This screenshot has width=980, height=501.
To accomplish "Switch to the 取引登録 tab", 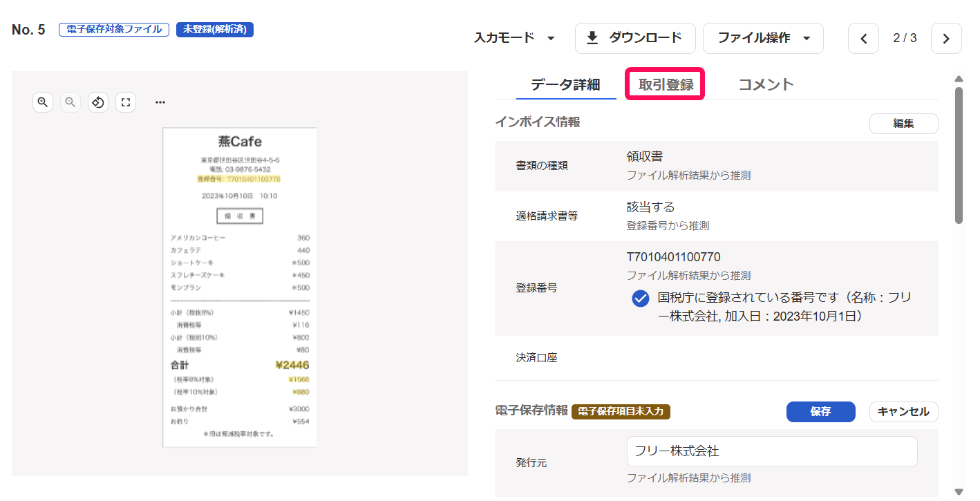I will pyautogui.click(x=666, y=85).
